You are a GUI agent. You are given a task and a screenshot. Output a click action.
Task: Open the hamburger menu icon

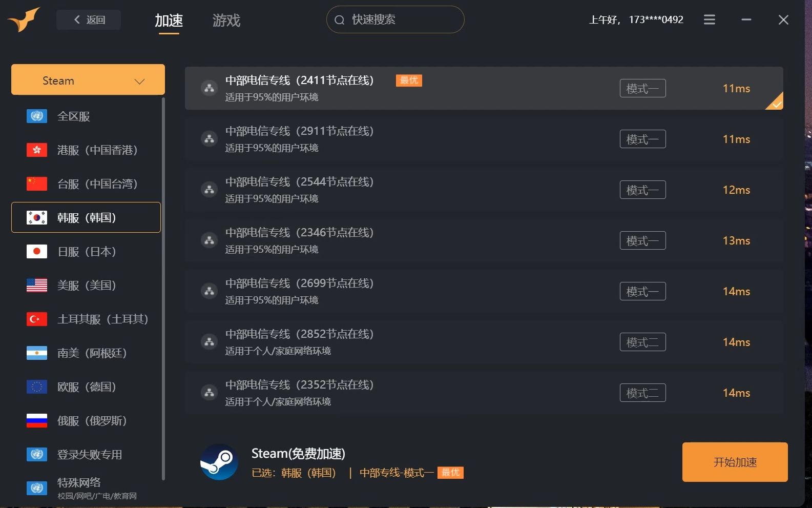tap(709, 19)
